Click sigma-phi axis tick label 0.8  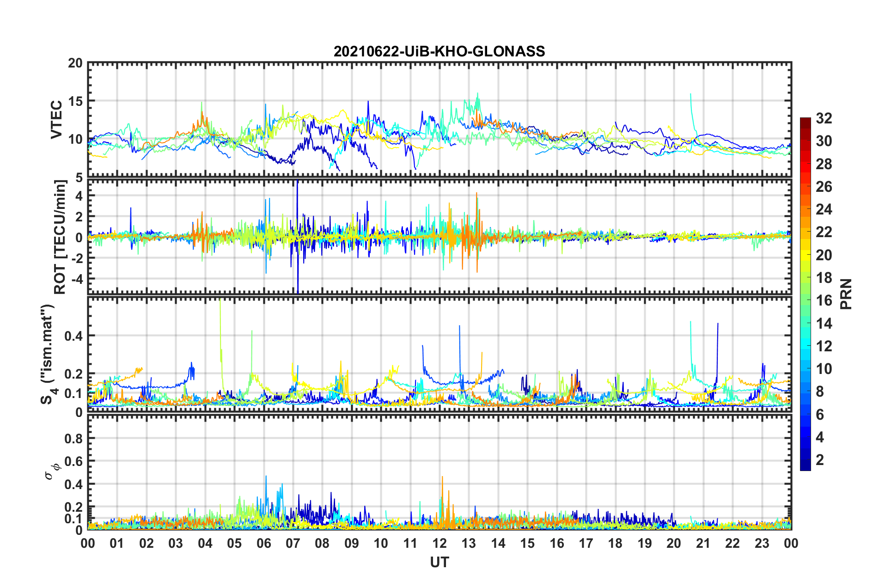73,438
